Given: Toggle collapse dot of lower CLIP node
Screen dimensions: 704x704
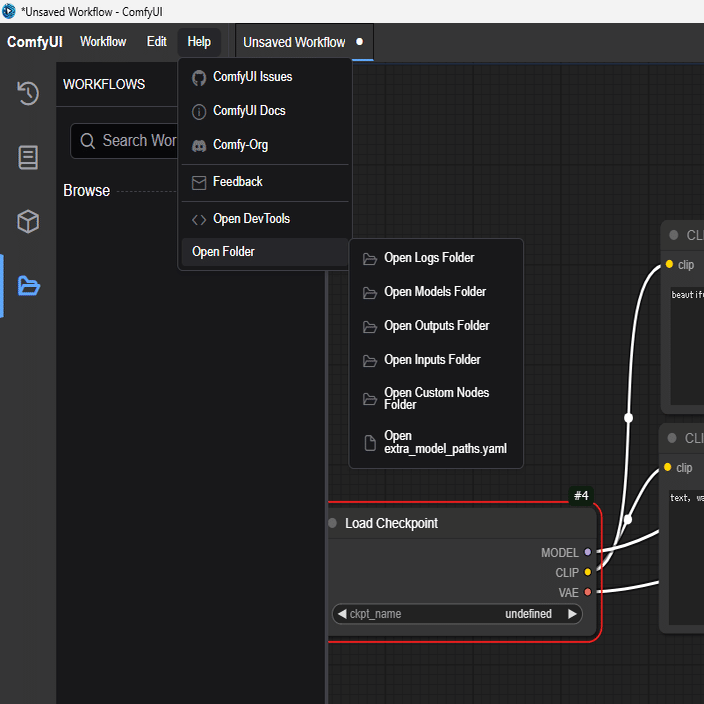Looking at the screenshot, I should pos(672,438).
